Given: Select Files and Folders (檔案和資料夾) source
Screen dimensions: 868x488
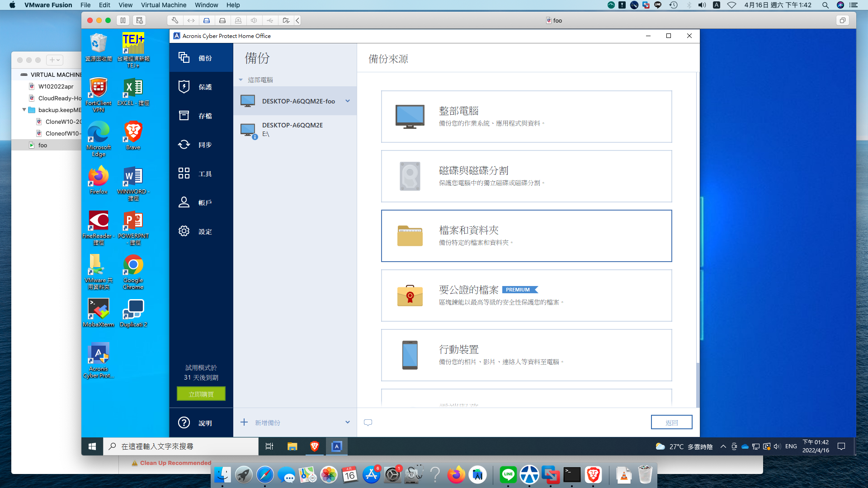Looking at the screenshot, I should [526, 236].
